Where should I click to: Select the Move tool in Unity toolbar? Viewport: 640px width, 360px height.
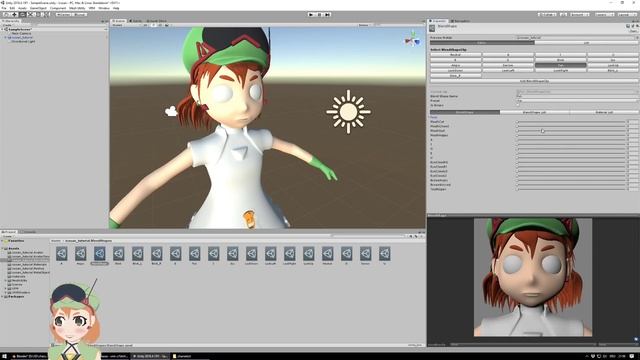15,14
